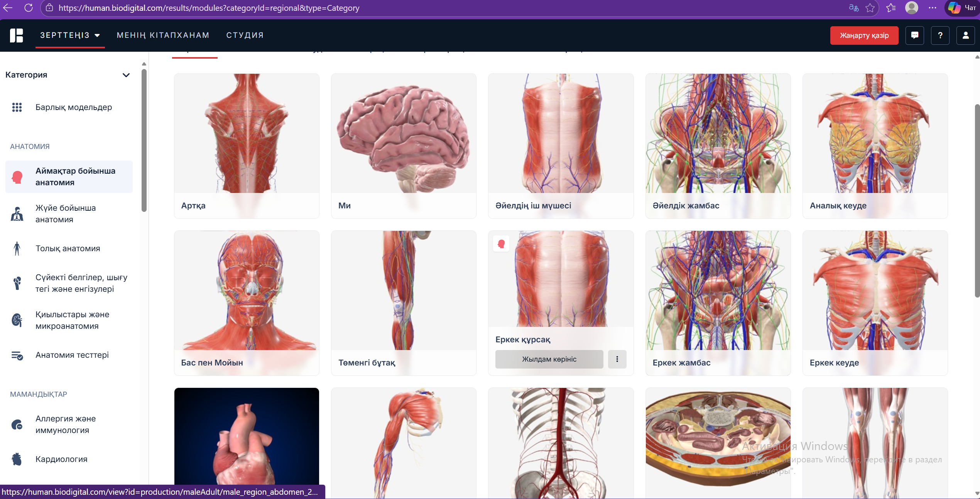Click the Анатомия тесттері checklist icon
The image size is (980, 499).
tap(17, 355)
